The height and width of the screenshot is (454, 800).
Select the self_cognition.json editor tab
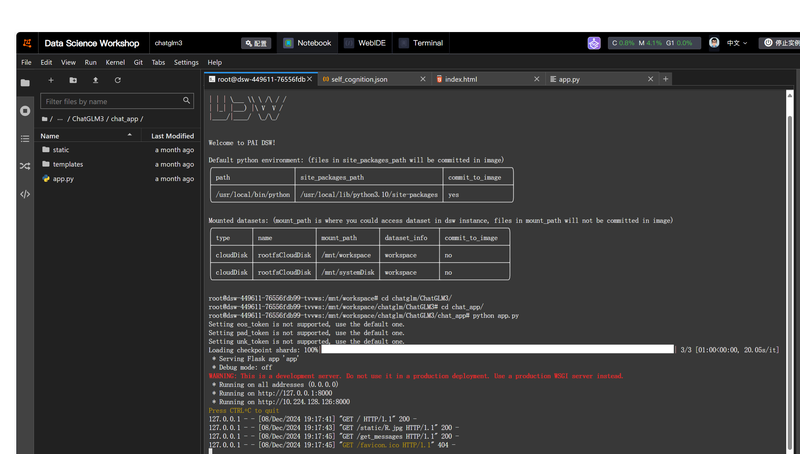coord(374,79)
